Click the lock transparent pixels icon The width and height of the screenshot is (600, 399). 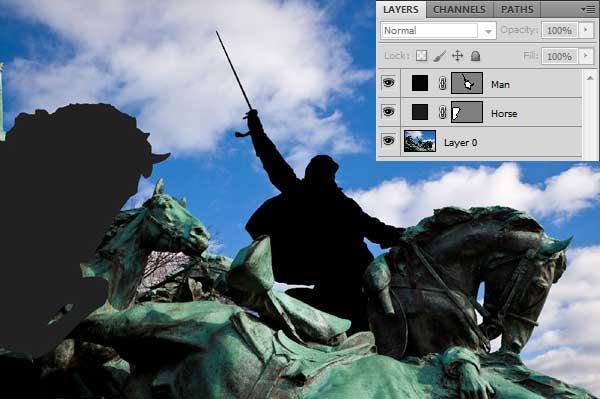(x=421, y=56)
